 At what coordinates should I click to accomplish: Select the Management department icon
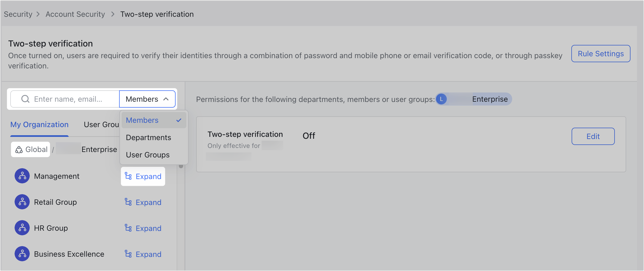[22, 176]
